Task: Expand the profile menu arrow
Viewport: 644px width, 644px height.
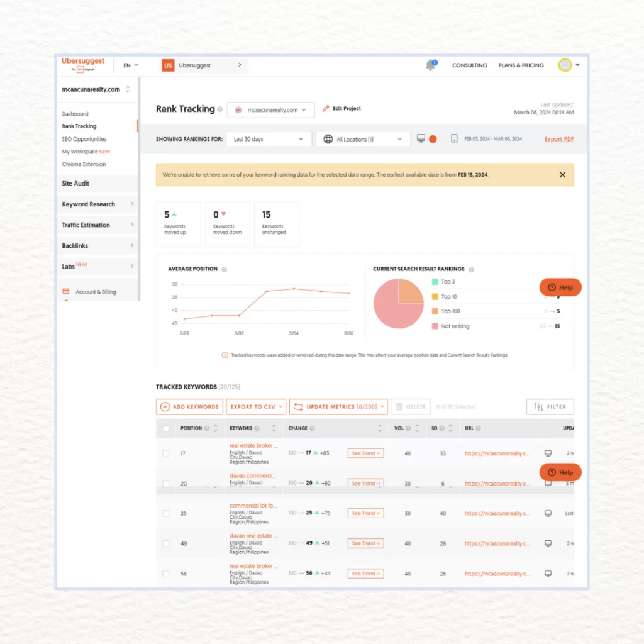Action: pos(578,65)
